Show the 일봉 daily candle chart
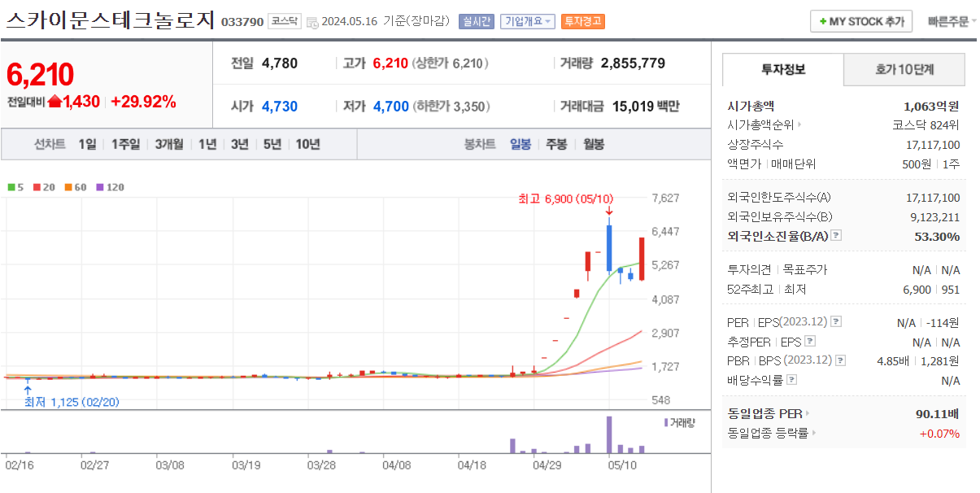Image resolution: width=980 pixels, height=493 pixels. (520, 144)
